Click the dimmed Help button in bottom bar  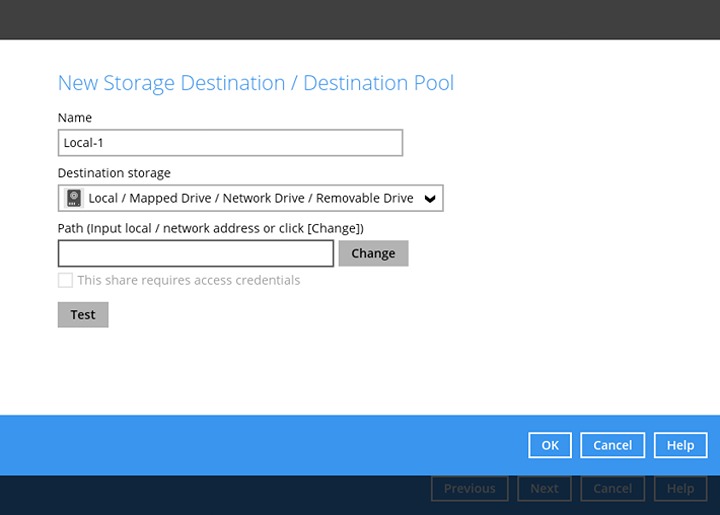click(680, 488)
